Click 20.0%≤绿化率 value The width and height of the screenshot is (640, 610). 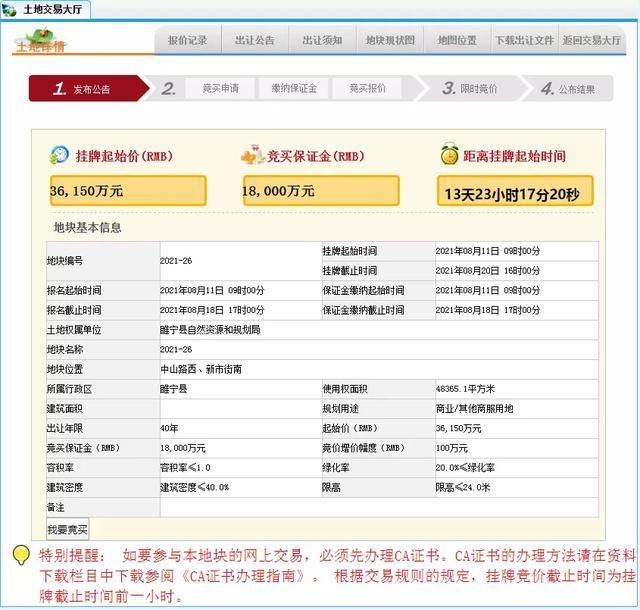(x=465, y=468)
